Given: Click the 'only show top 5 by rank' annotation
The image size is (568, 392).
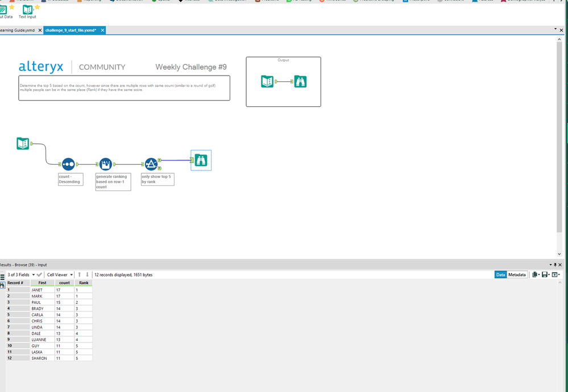Looking at the screenshot, I should pos(157,179).
